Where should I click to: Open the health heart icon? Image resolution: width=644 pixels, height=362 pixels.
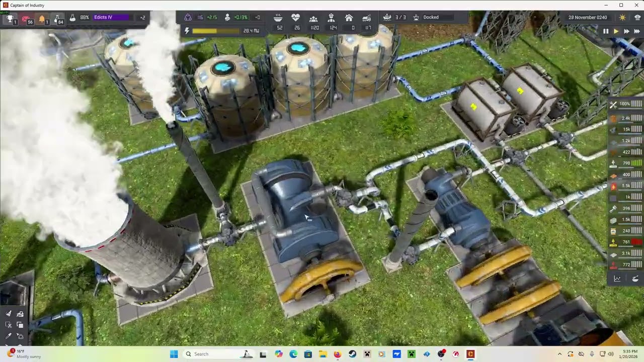tap(296, 18)
